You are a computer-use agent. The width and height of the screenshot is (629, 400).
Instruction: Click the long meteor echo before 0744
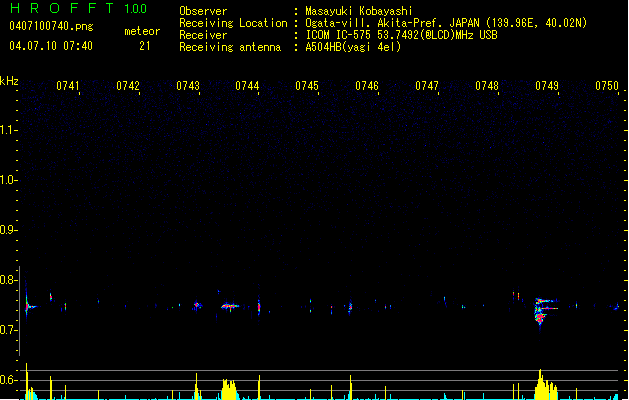[x=230, y=306]
